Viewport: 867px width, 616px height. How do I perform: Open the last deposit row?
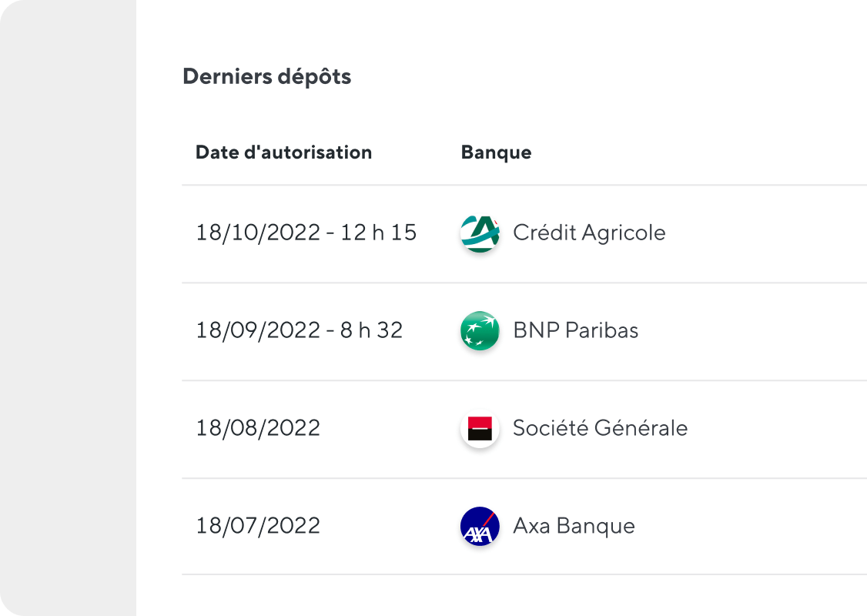point(524,527)
